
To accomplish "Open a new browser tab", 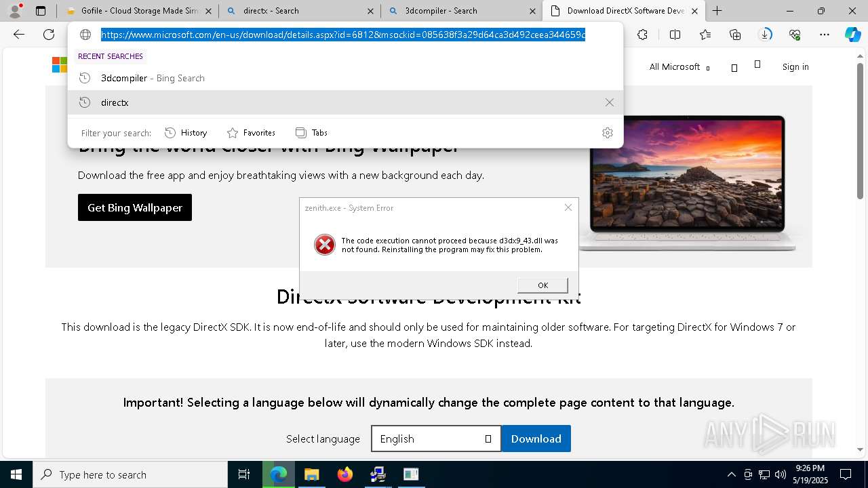I will pyautogui.click(x=717, y=11).
